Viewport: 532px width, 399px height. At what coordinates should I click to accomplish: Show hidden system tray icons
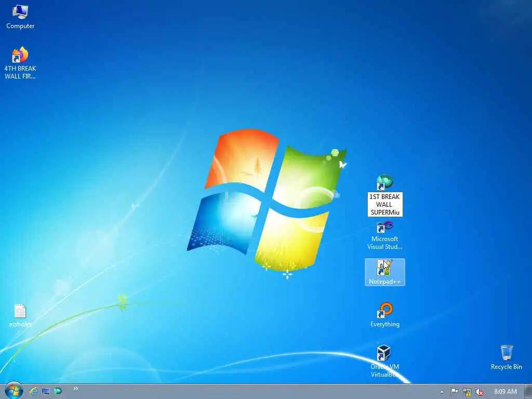click(442, 392)
